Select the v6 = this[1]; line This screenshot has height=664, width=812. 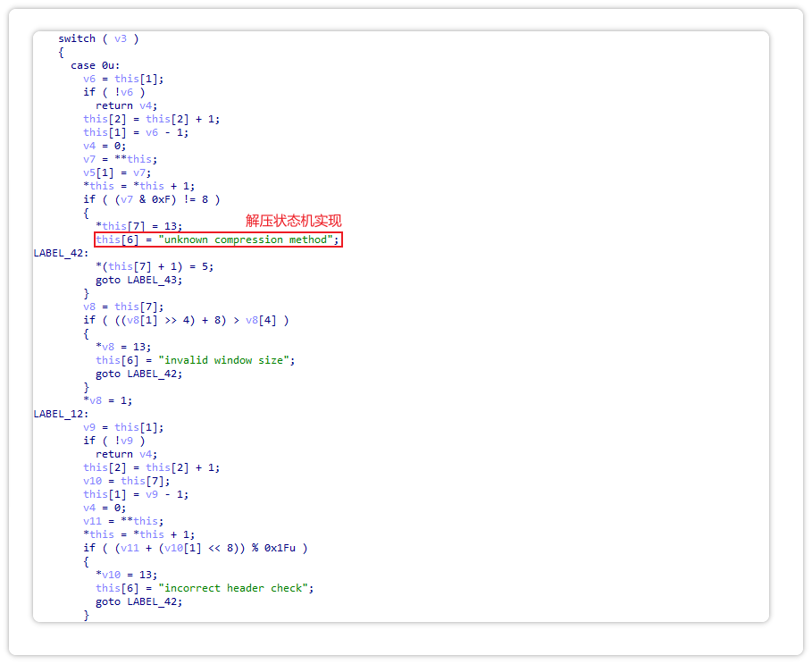click(x=123, y=79)
